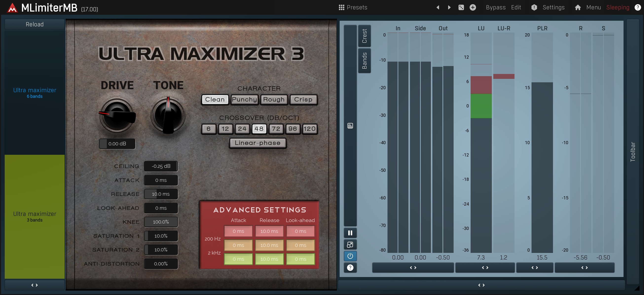Click the Home icon in header

(x=577, y=7)
